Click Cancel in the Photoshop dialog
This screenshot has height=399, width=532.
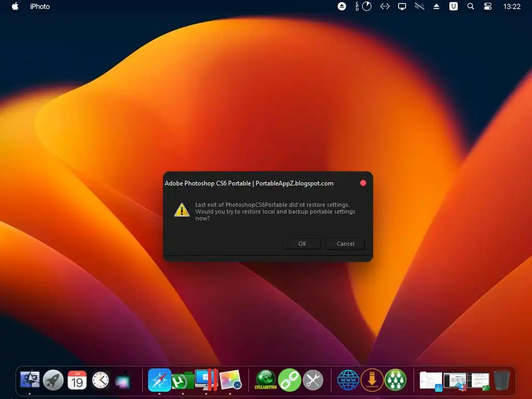pyautogui.click(x=345, y=244)
